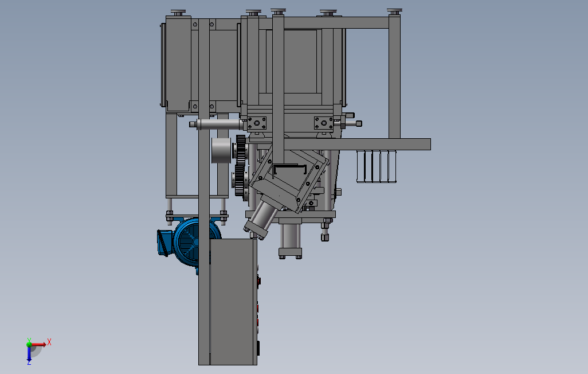Screen dimensions: 588x374
Task: Click the blue Z axis arrow of the triad
Action: (x=29, y=355)
